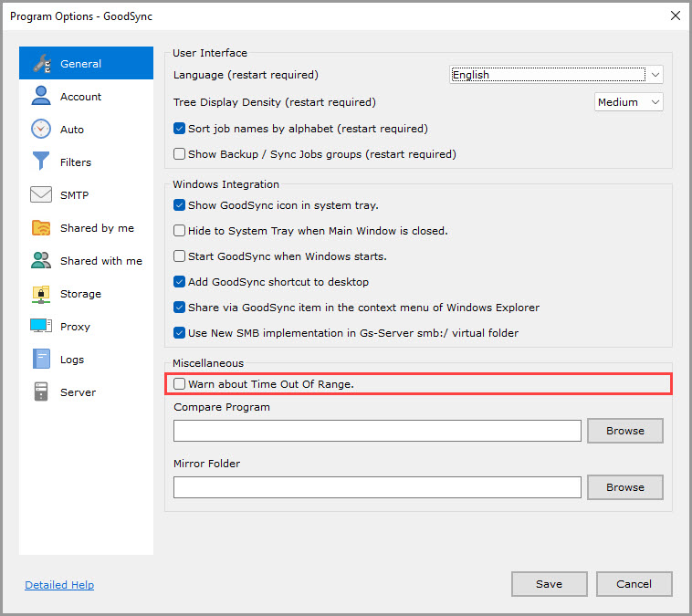Click the Compare Program path field
The image size is (692, 616).
click(x=377, y=431)
